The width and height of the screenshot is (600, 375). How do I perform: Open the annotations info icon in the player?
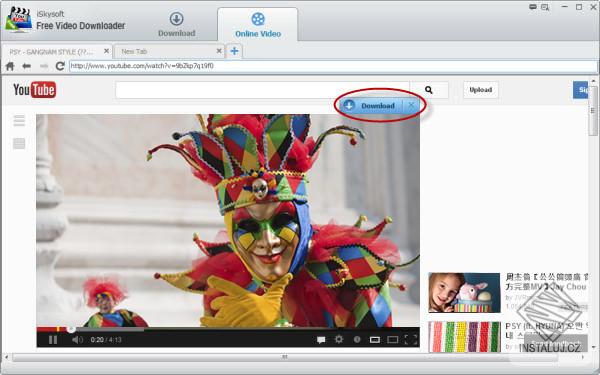point(357,339)
